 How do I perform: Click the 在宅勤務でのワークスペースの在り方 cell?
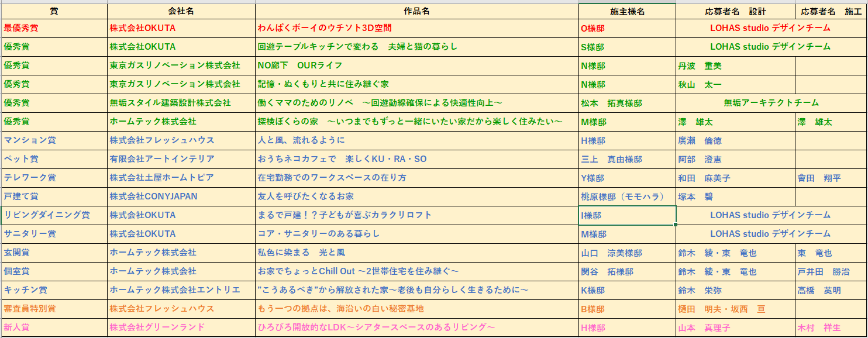[417, 178]
